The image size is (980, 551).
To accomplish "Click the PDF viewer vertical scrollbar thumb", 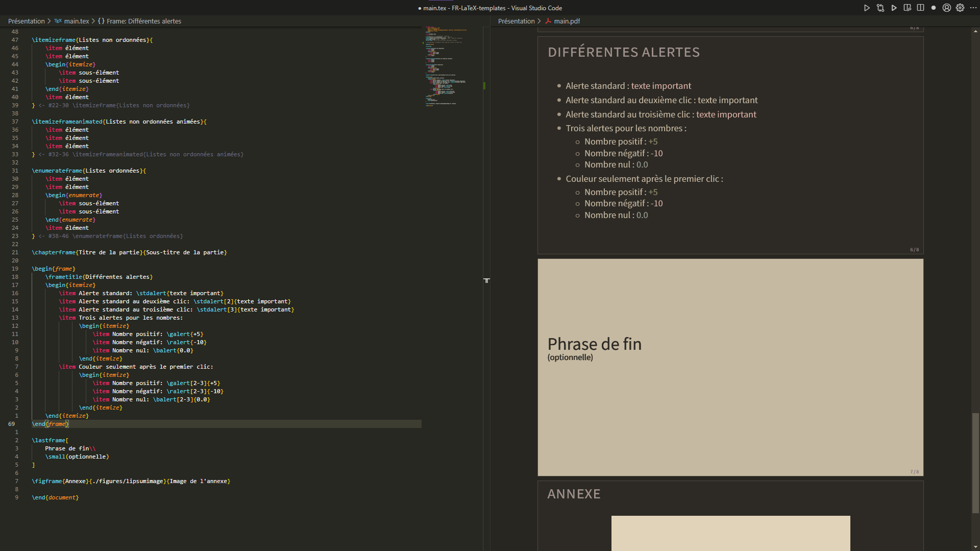I will [975, 463].
